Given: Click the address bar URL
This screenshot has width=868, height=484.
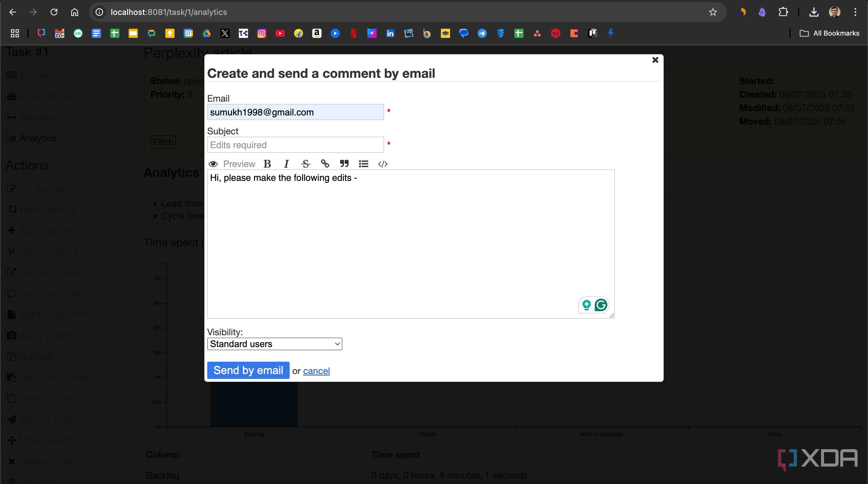Looking at the screenshot, I should click(x=168, y=12).
